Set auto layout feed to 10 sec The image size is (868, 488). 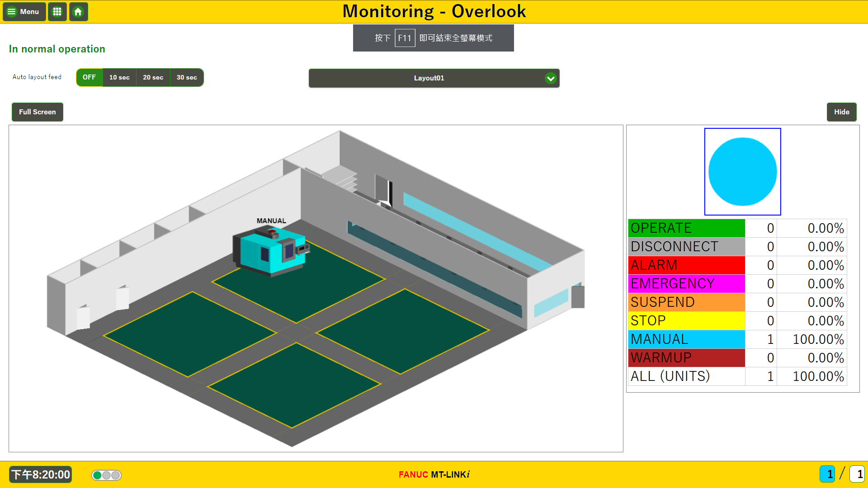(119, 77)
